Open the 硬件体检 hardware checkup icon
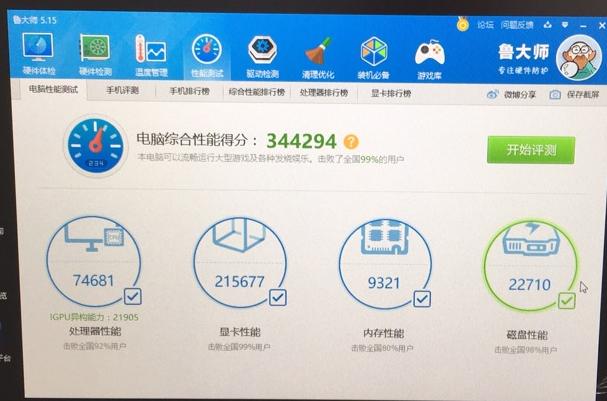Image resolution: width=607 pixels, height=401 pixels. point(38,53)
